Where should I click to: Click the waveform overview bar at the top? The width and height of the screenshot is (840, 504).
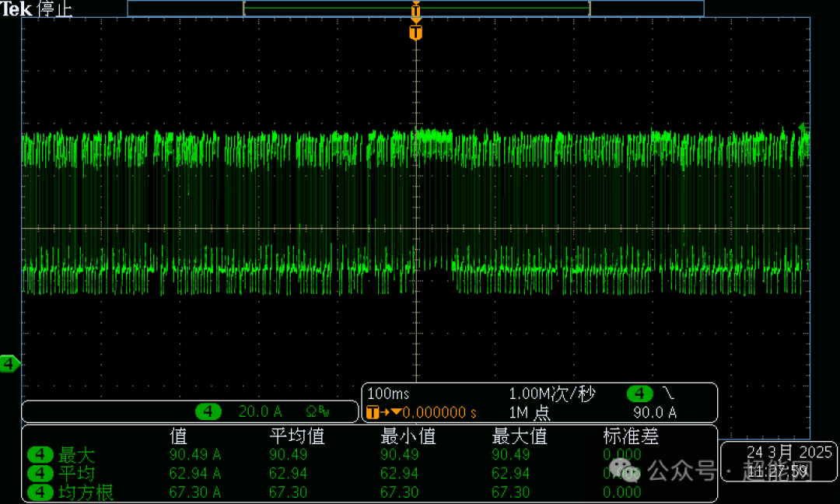pyautogui.click(x=415, y=8)
